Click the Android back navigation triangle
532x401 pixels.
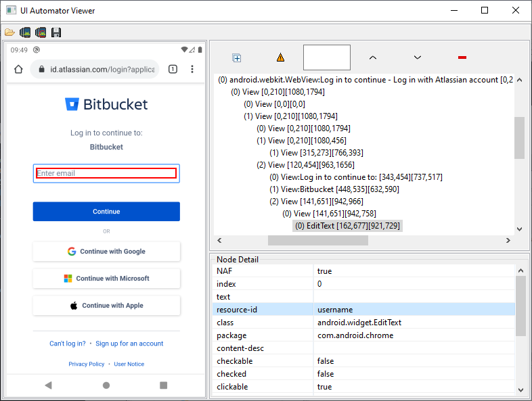[x=49, y=385]
